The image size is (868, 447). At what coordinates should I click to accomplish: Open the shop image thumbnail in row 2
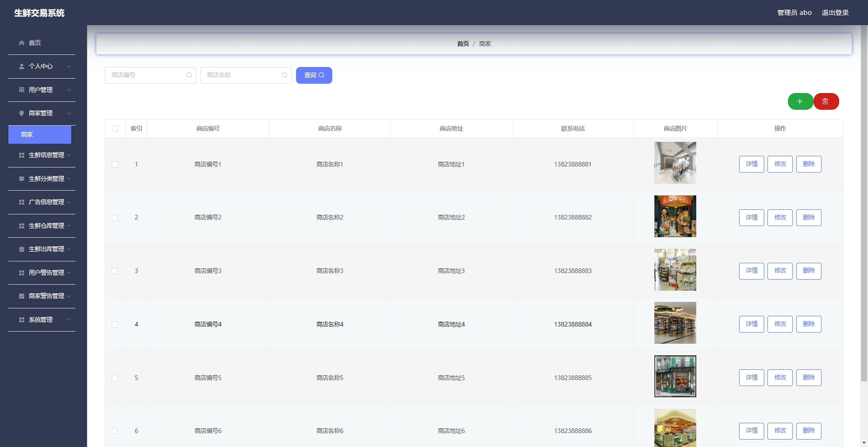pyautogui.click(x=675, y=216)
